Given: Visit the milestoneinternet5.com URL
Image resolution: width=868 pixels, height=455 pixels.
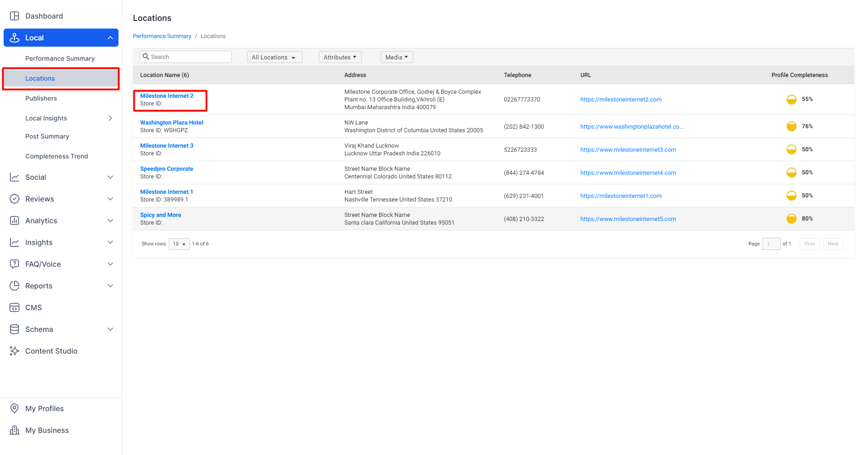Looking at the screenshot, I should (628, 219).
